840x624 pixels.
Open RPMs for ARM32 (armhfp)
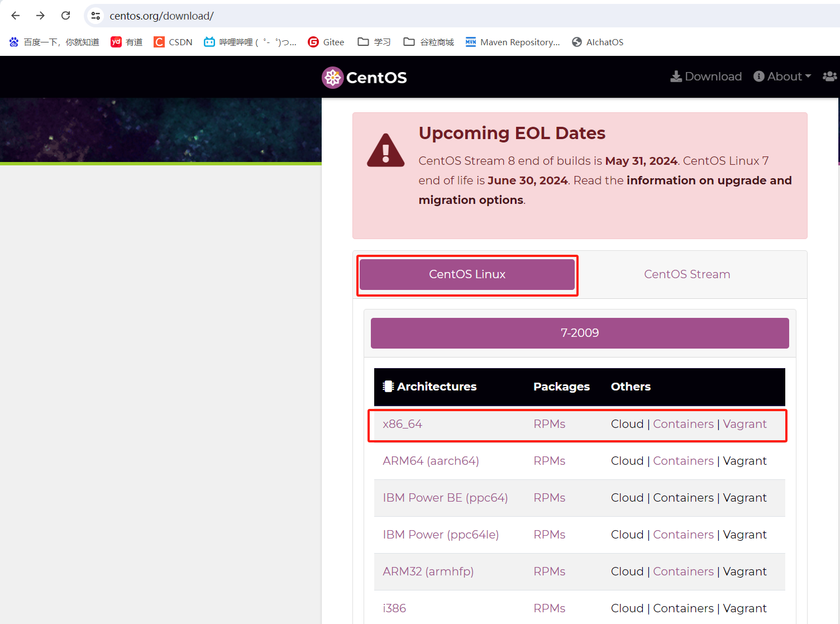(x=550, y=571)
